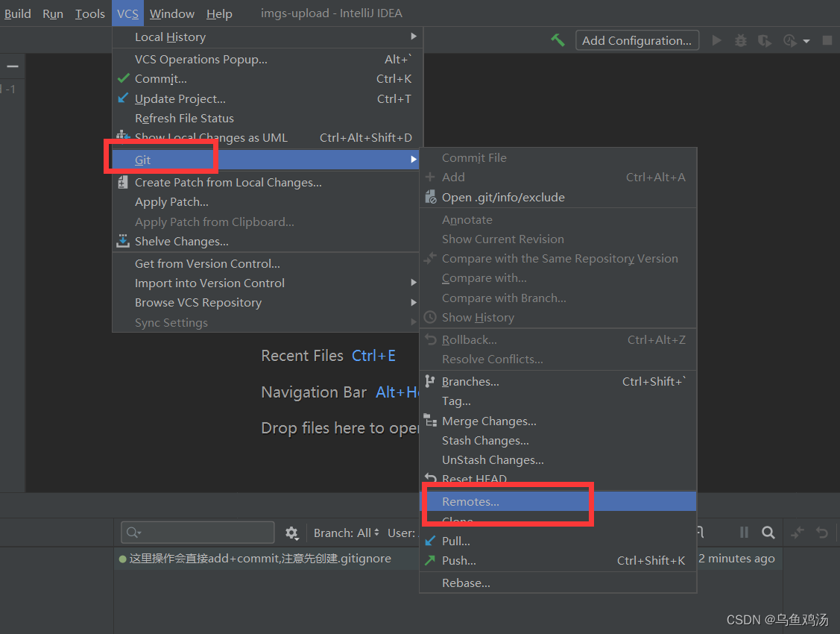Click the magnifier search icon in log toolbar

[768, 532]
